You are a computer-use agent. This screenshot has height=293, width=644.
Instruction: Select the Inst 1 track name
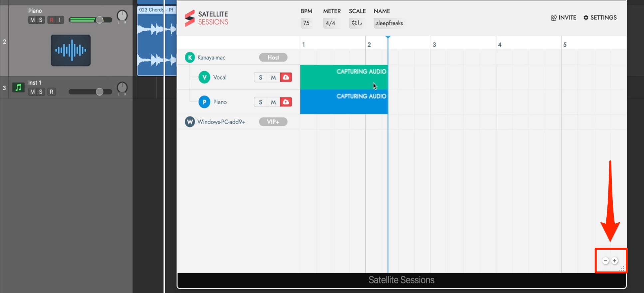[35, 83]
